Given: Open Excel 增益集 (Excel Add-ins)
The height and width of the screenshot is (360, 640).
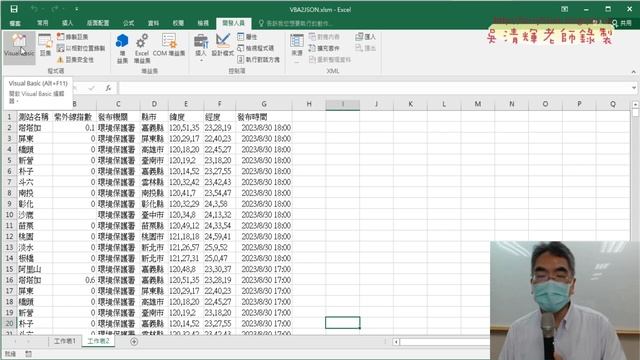Looking at the screenshot, I should pos(142,48).
